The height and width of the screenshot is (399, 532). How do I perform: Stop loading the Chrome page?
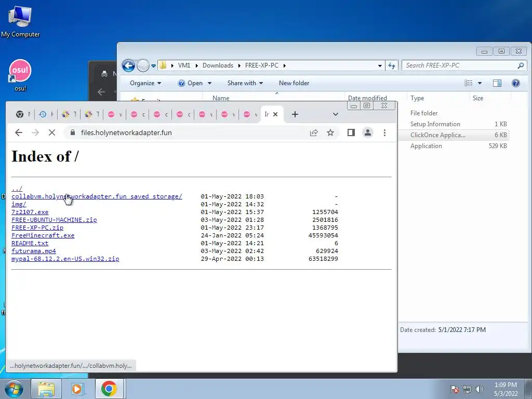52,132
